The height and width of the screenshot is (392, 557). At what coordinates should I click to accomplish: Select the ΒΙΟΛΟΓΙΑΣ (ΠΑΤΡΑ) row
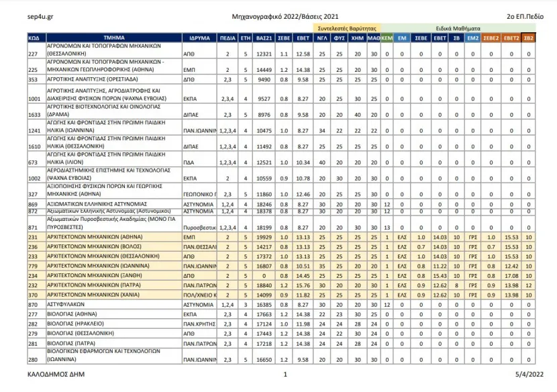point(281,343)
